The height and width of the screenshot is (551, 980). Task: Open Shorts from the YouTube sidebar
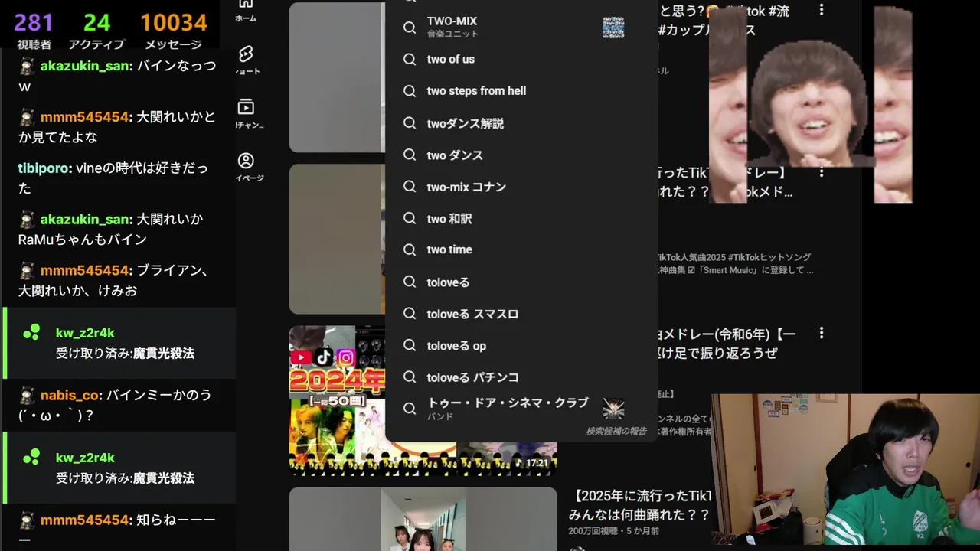pos(246,60)
